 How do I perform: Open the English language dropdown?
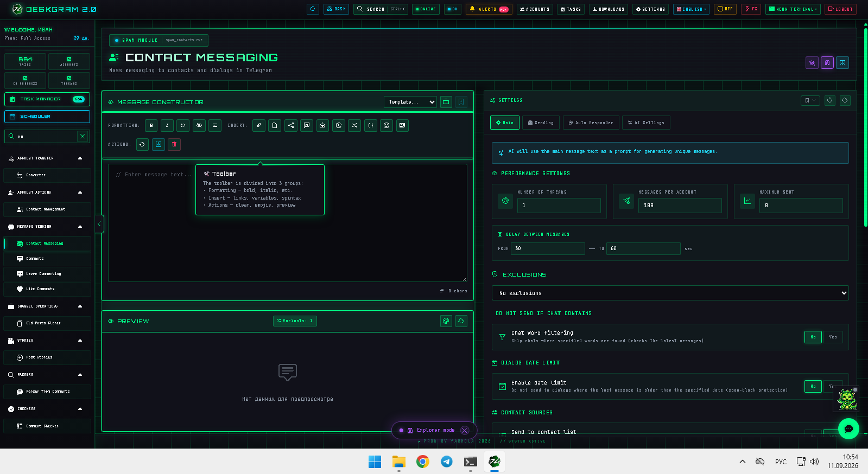(692, 9)
